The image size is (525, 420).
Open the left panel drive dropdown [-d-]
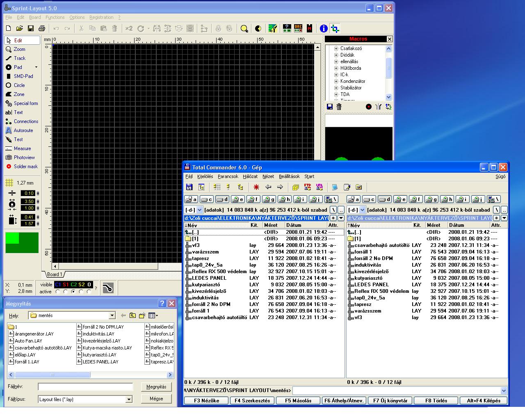click(x=200, y=210)
